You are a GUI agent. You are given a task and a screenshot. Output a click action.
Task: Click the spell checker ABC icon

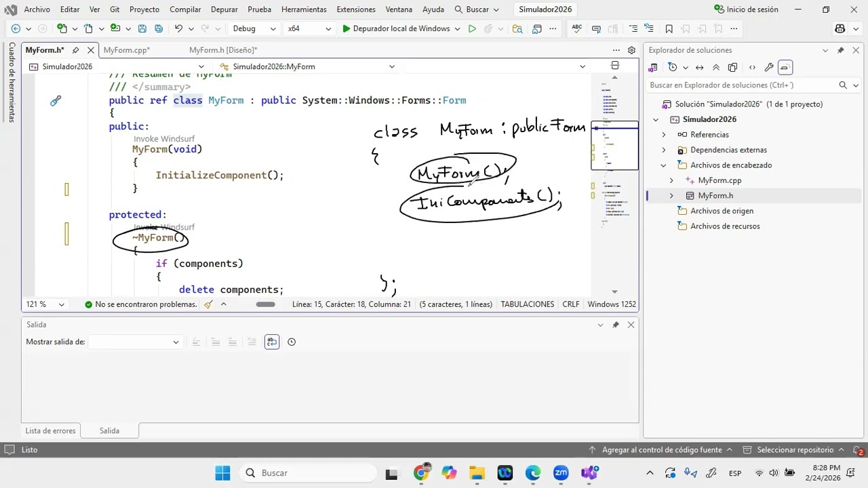pos(577,28)
